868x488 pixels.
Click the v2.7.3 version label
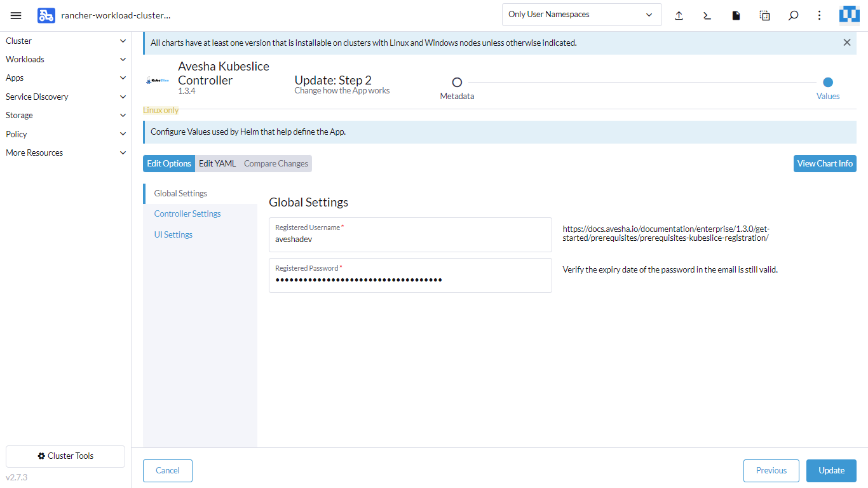[x=17, y=477]
